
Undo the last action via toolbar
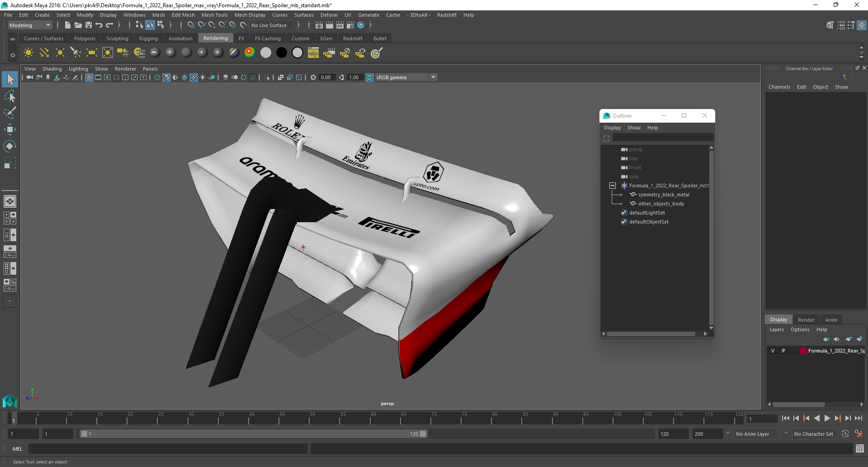[x=99, y=25]
